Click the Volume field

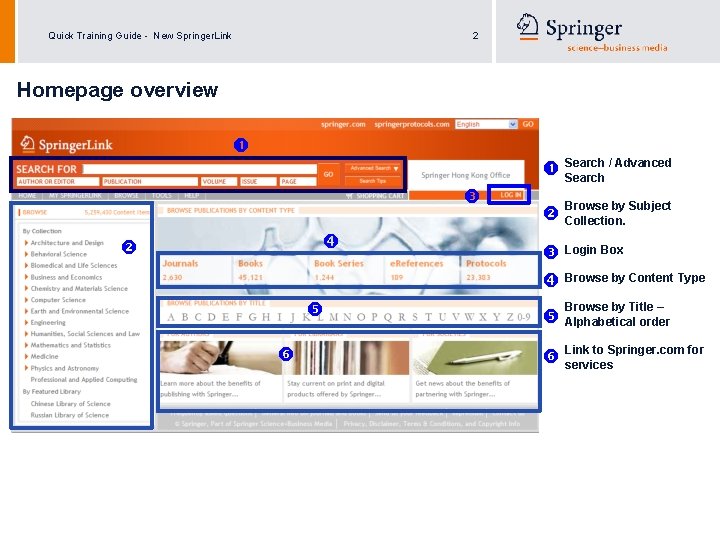pos(219,181)
